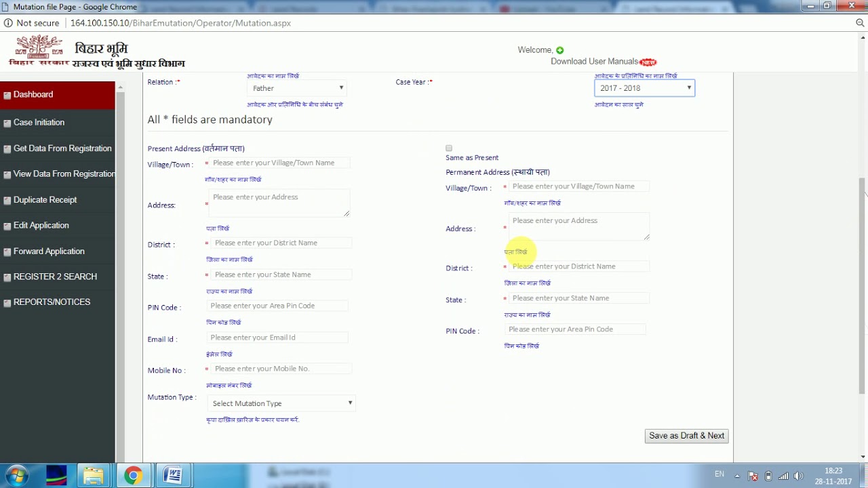This screenshot has height=488, width=868.
Task: Click the REGISTER 2 SEARCH bullet icon
Action: [x=7, y=278]
